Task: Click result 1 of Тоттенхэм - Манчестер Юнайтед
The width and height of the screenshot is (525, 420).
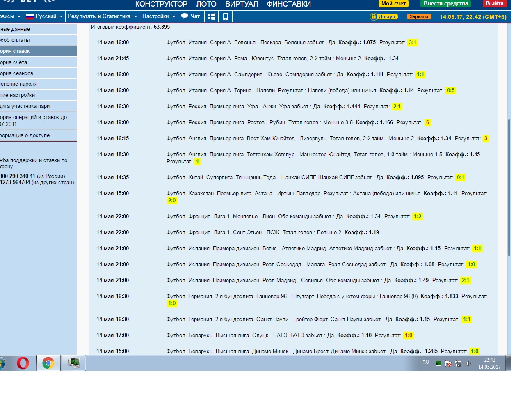Action: tap(197, 162)
